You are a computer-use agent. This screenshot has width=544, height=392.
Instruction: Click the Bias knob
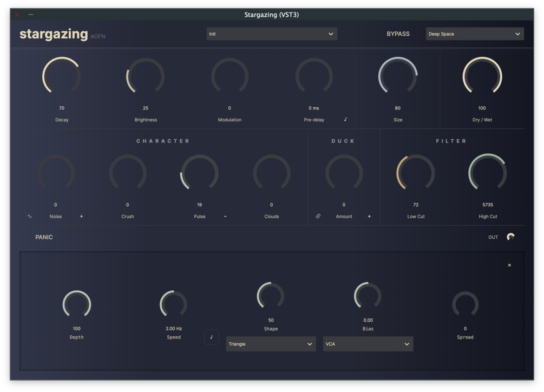coord(368,296)
